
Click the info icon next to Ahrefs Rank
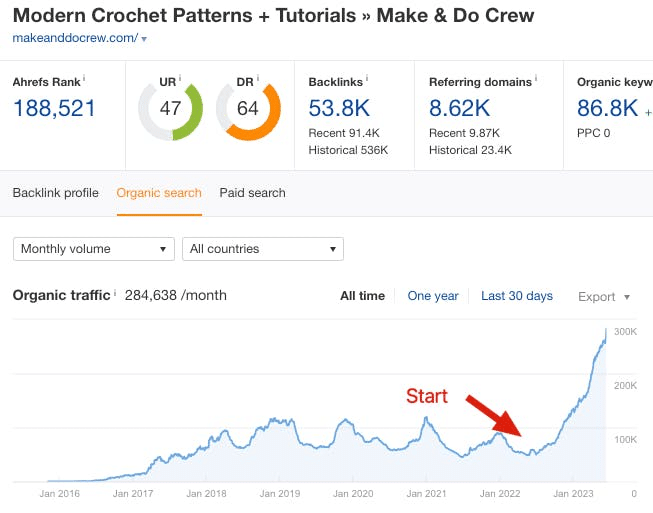(84, 78)
